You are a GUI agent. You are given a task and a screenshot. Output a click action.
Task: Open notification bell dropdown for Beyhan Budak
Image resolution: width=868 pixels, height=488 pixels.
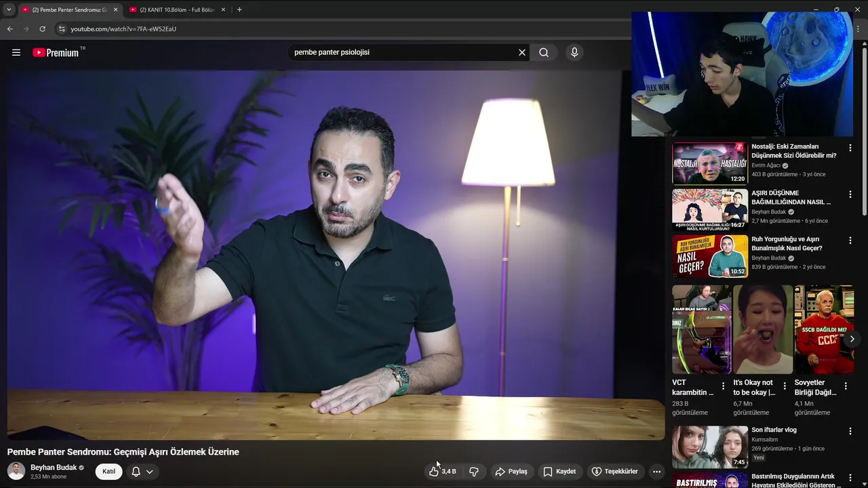pyautogui.click(x=142, y=471)
